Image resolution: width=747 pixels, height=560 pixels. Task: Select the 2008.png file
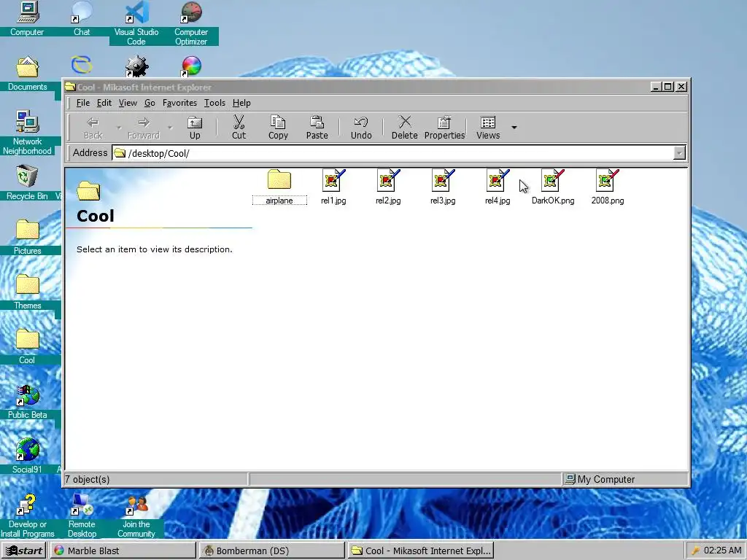[x=608, y=187]
